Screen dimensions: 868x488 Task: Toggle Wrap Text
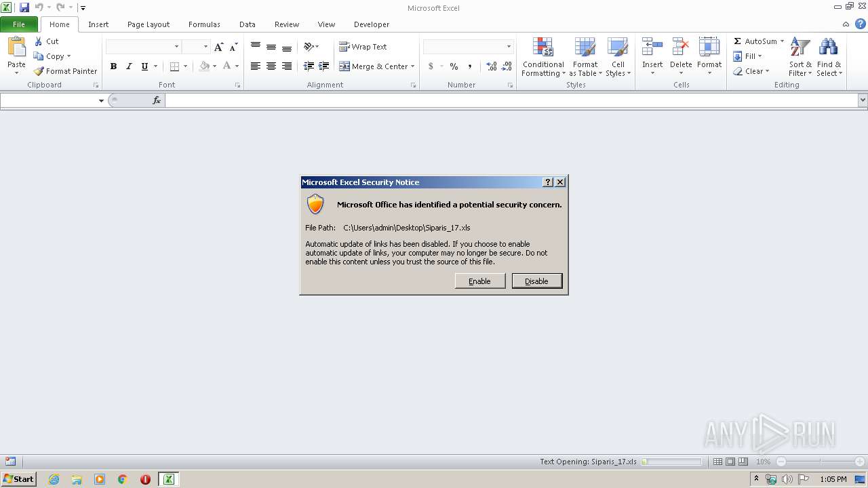click(363, 47)
